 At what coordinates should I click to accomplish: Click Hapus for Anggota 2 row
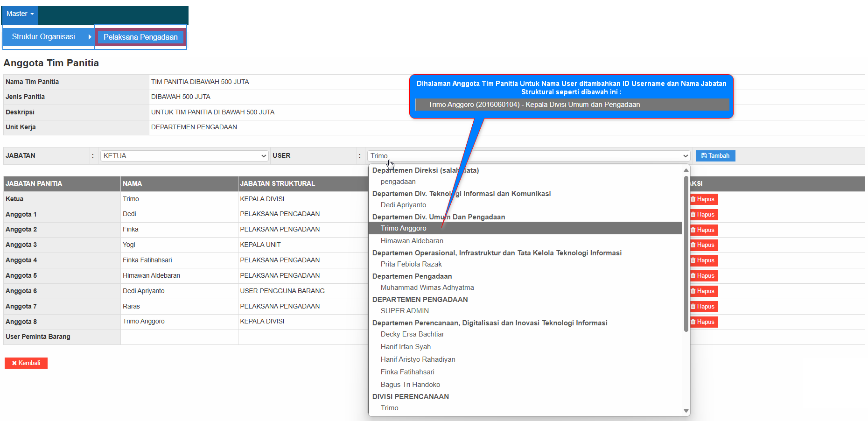(x=703, y=230)
